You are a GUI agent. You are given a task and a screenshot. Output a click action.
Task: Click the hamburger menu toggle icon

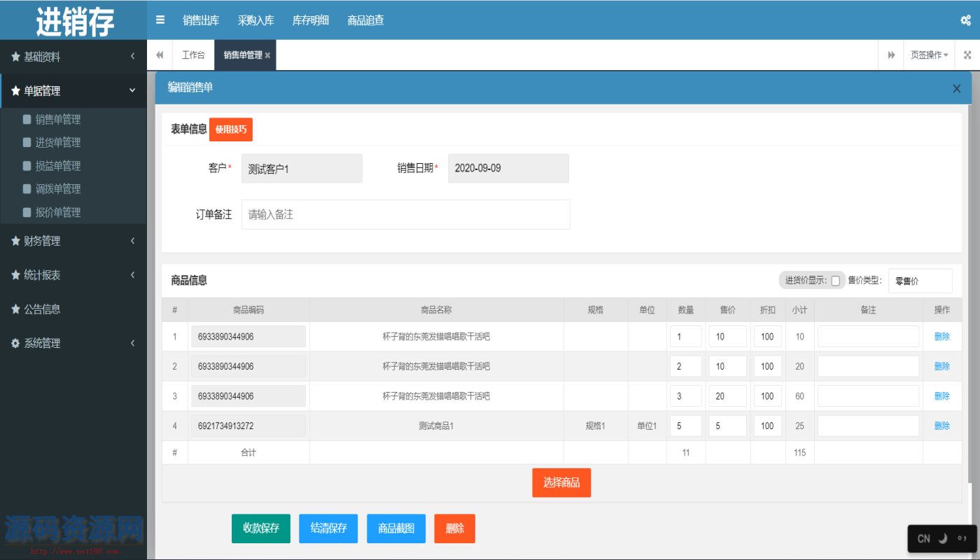click(160, 20)
